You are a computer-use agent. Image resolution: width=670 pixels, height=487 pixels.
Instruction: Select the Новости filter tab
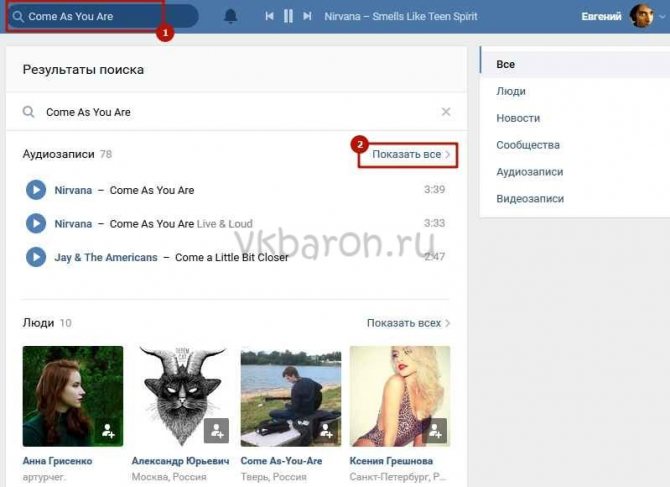pos(575,118)
